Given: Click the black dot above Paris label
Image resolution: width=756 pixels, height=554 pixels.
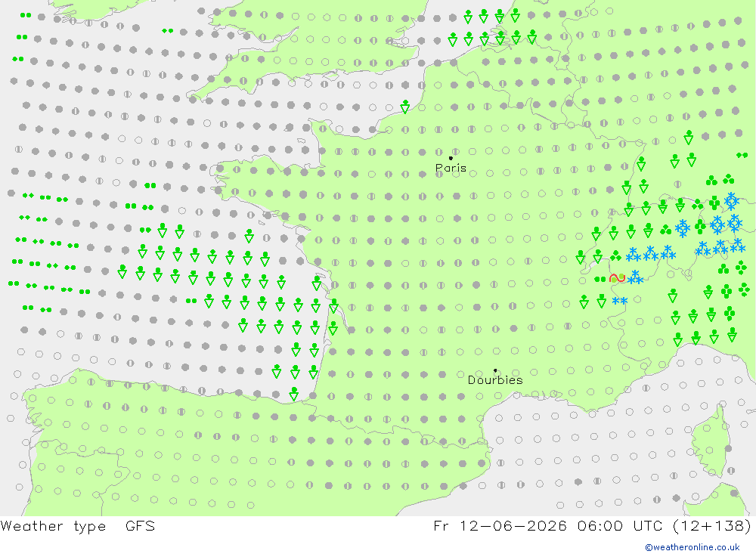Looking at the screenshot, I should click(x=451, y=158).
